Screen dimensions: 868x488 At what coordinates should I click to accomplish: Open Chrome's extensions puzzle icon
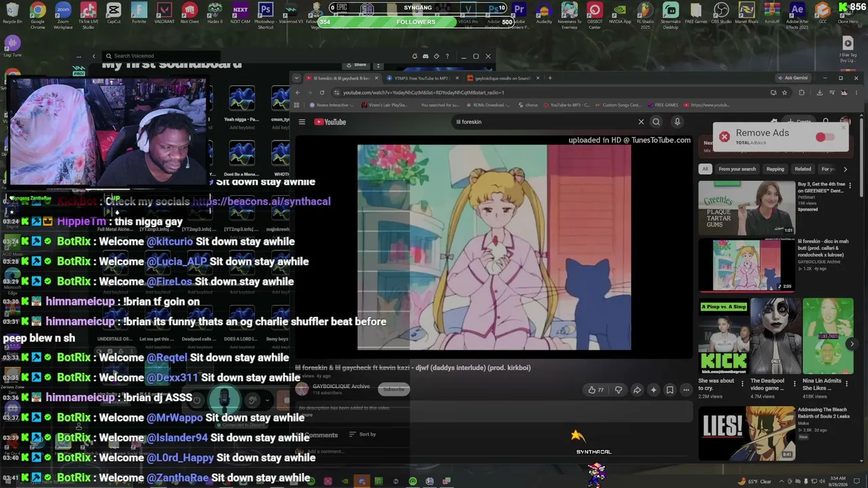(802, 92)
